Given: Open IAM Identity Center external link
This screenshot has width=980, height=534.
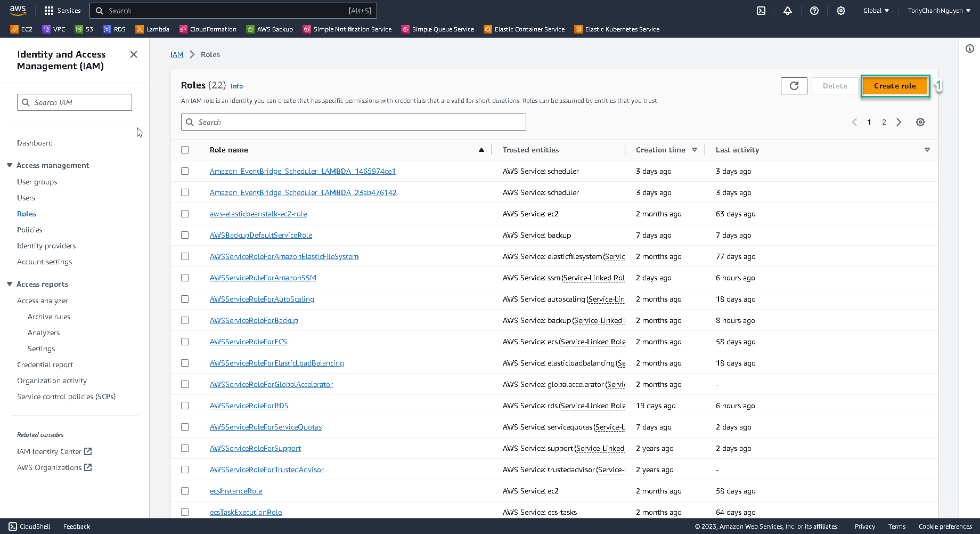Looking at the screenshot, I should tap(54, 451).
